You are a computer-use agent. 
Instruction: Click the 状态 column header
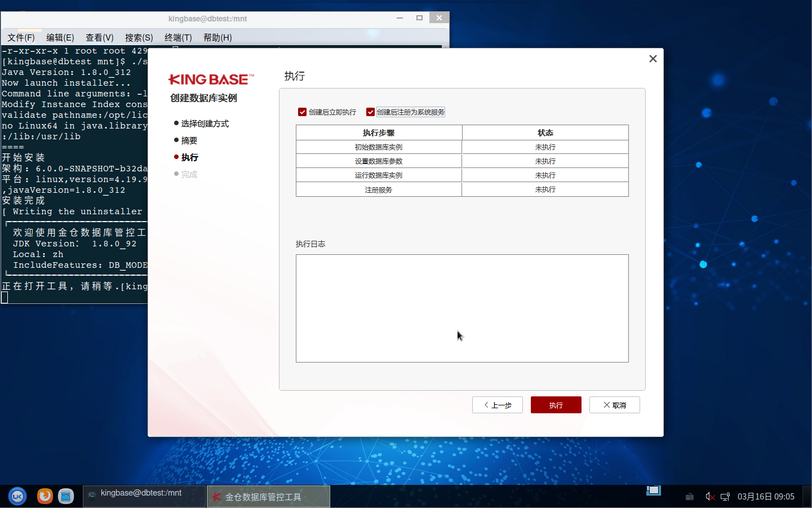[x=545, y=133]
